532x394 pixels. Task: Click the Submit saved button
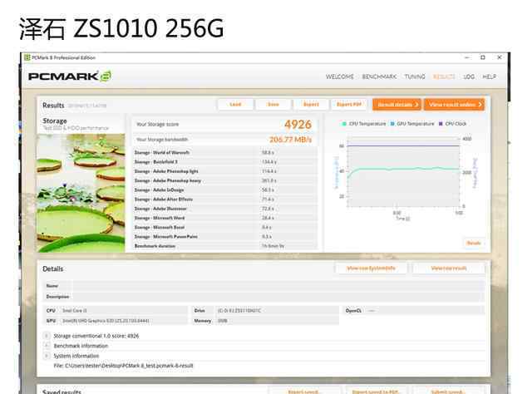pos(448,392)
